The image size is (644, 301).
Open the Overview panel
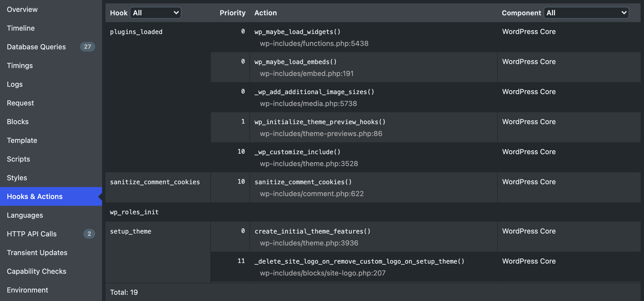pos(22,9)
